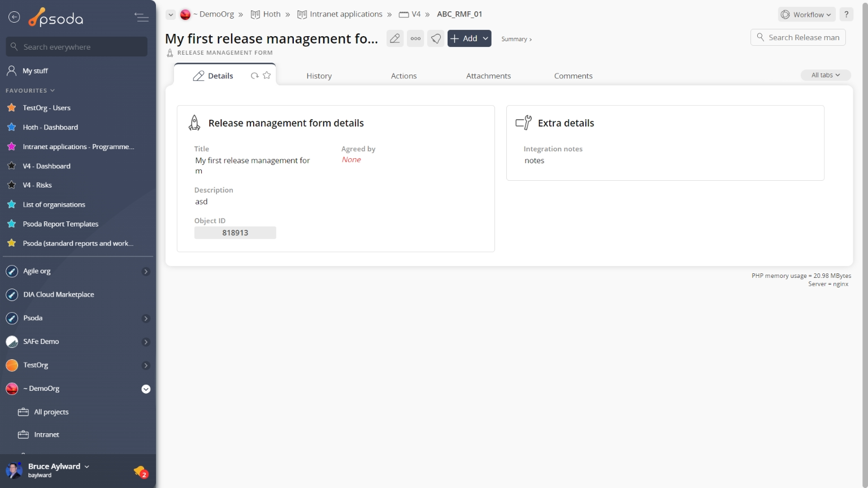Click the help question mark button
The width and height of the screenshot is (868, 488).
tap(846, 15)
